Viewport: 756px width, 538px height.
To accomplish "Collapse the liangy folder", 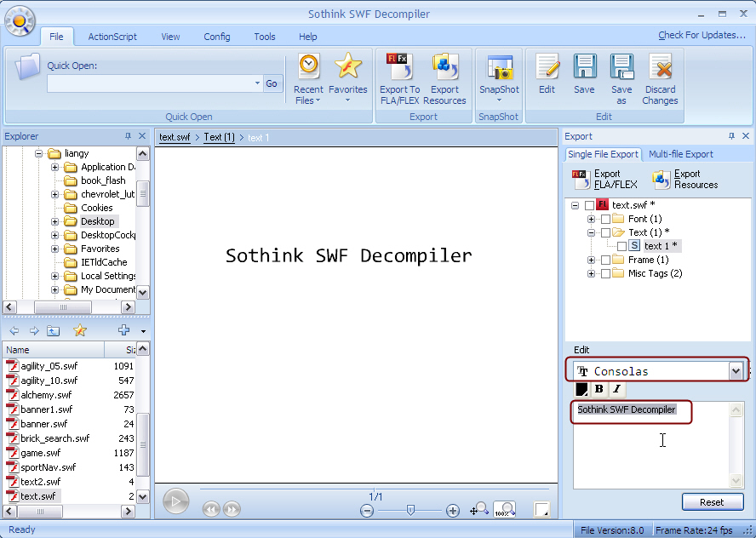I will click(x=38, y=154).
